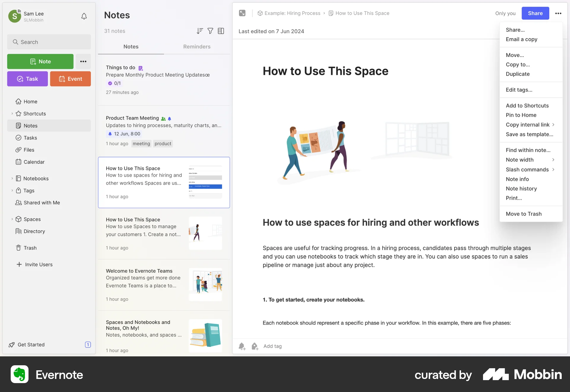Screen dimensions: 570x392
Task: Select Move to Trash from the menu
Action: pyautogui.click(x=524, y=214)
